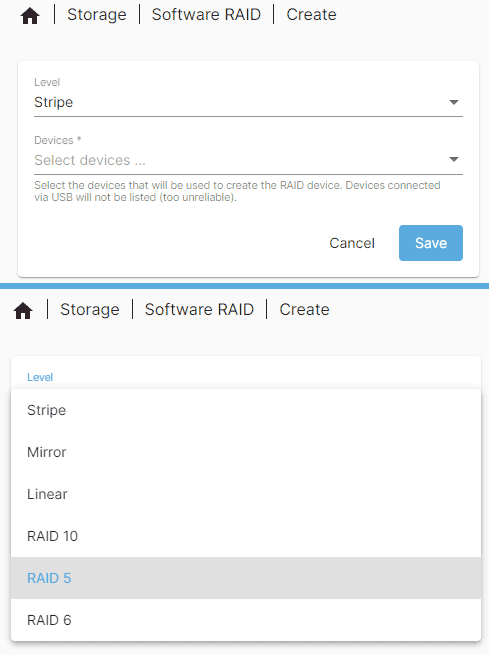Expand the Level field arrow

click(x=454, y=102)
